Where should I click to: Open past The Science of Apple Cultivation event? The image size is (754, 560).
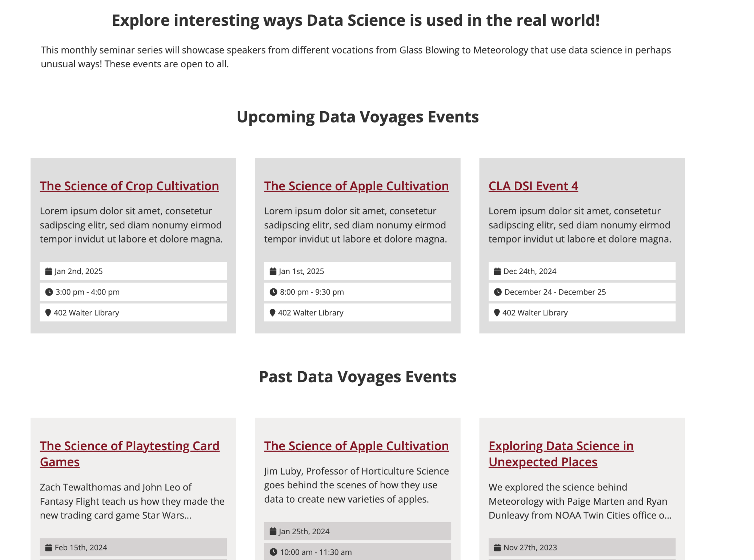[x=356, y=446]
